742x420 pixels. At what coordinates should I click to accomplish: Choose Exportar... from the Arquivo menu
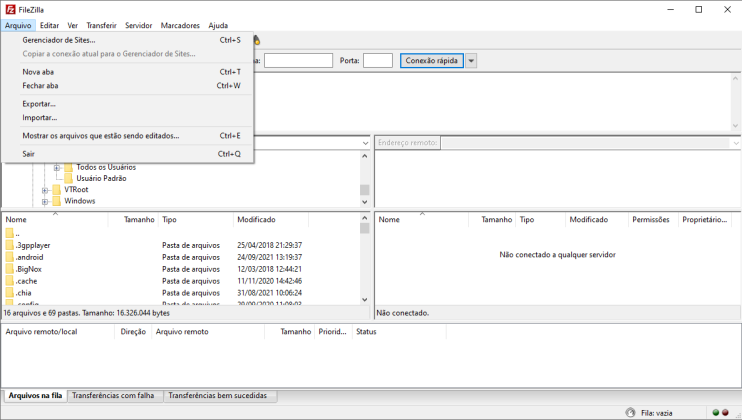tap(128, 104)
